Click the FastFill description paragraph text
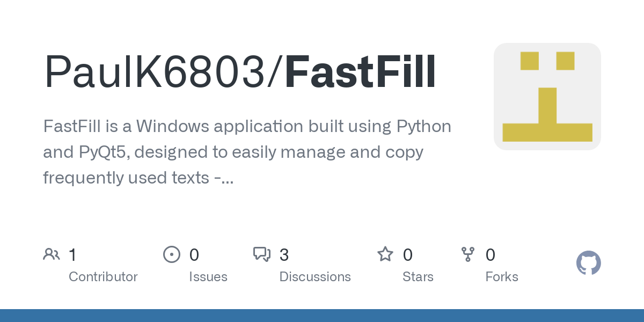Viewport: 644px width, 322px height. (247, 152)
